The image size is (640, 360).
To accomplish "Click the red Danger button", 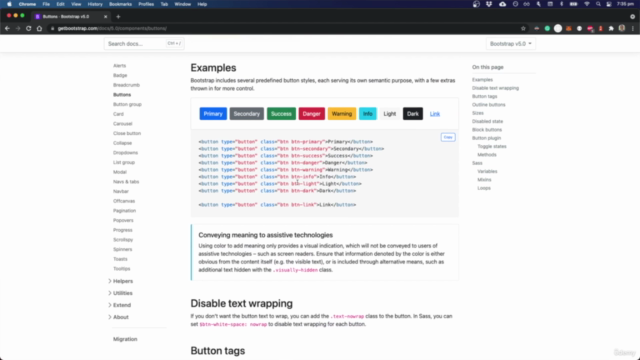I will 311,114.
